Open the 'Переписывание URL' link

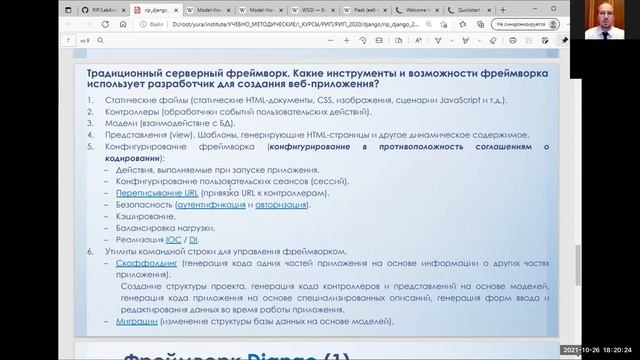[x=157, y=193]
